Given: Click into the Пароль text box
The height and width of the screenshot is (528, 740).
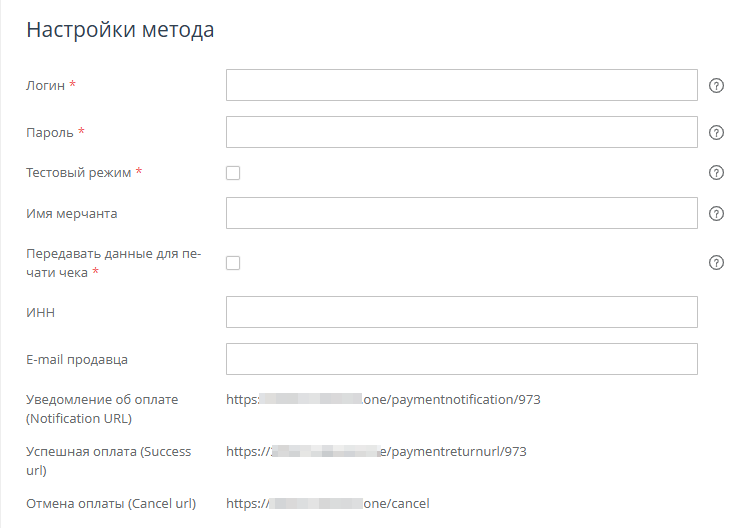Looking at the screenshot, I should click(461, 132).
